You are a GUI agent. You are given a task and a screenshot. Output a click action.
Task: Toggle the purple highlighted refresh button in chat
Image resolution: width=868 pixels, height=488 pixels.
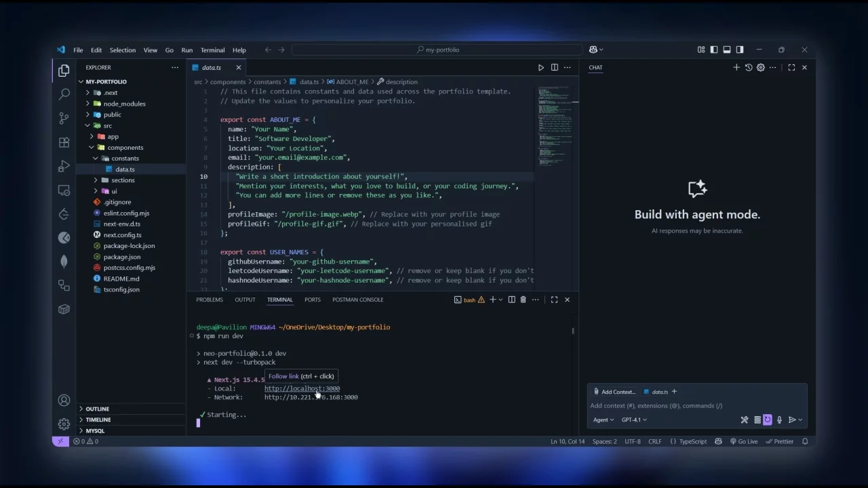click(x=768, y=420)
